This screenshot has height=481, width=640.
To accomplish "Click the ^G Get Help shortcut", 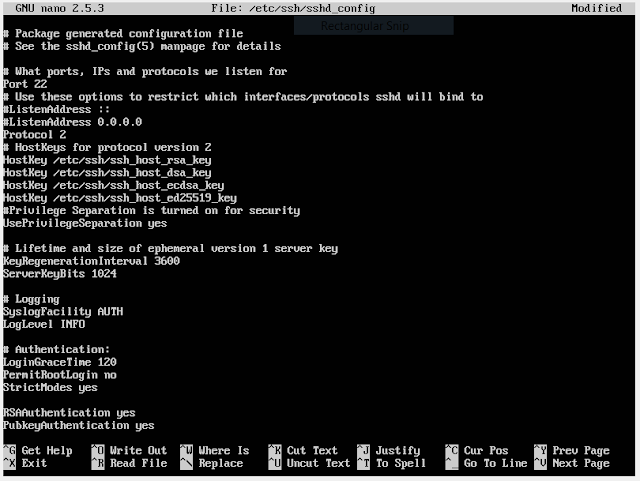I will [x=38, y=450].
